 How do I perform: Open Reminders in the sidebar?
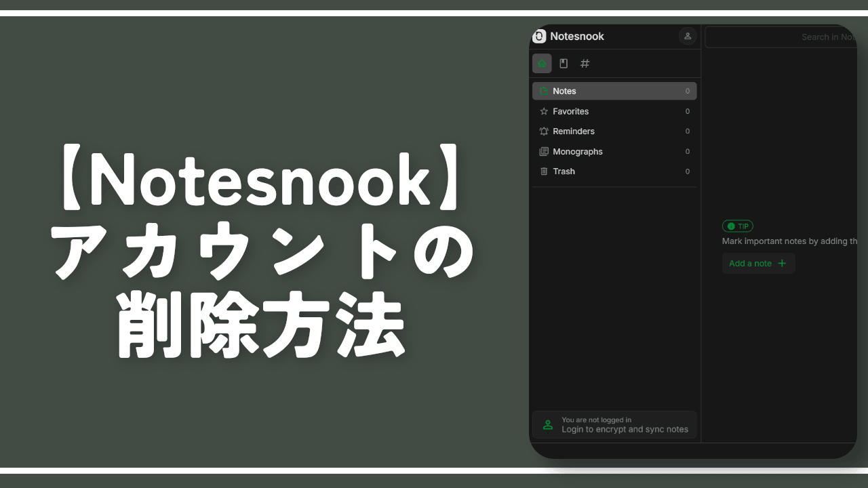614,131
